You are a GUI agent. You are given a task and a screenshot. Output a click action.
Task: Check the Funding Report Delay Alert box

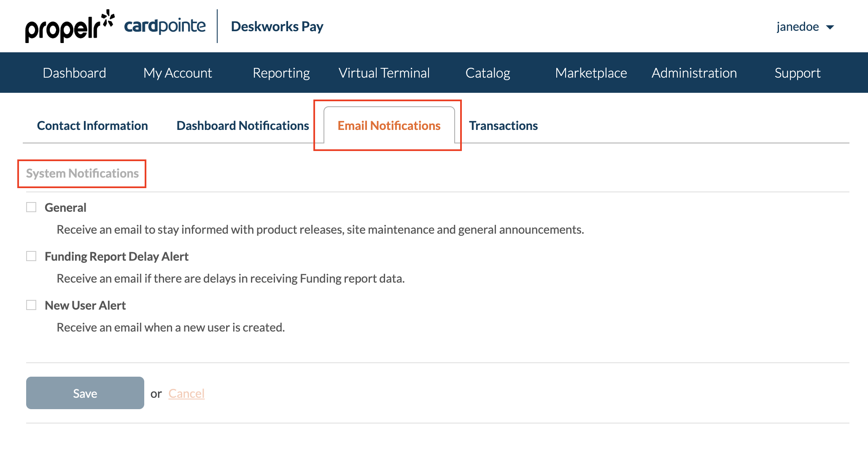(31, 256)
